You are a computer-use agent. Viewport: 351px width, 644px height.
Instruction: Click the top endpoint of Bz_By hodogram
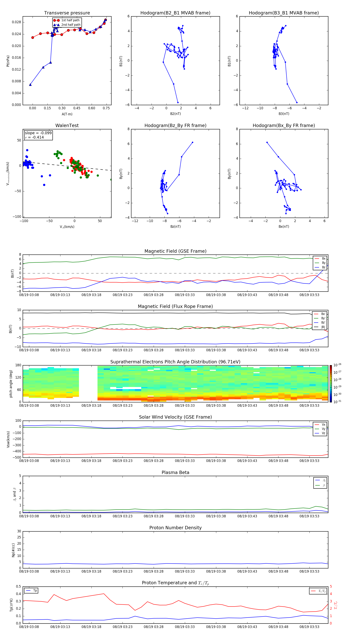click(x=192, y=142)
